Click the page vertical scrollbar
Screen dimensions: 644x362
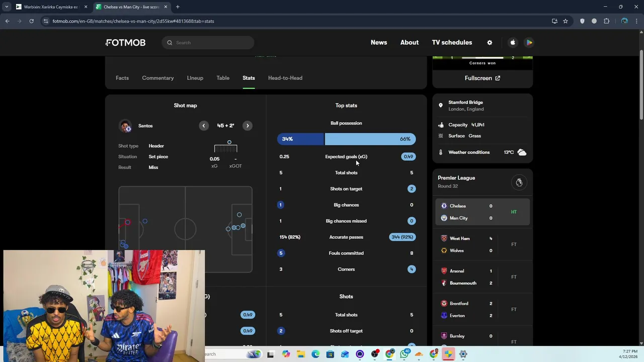[x=641, y=85]
